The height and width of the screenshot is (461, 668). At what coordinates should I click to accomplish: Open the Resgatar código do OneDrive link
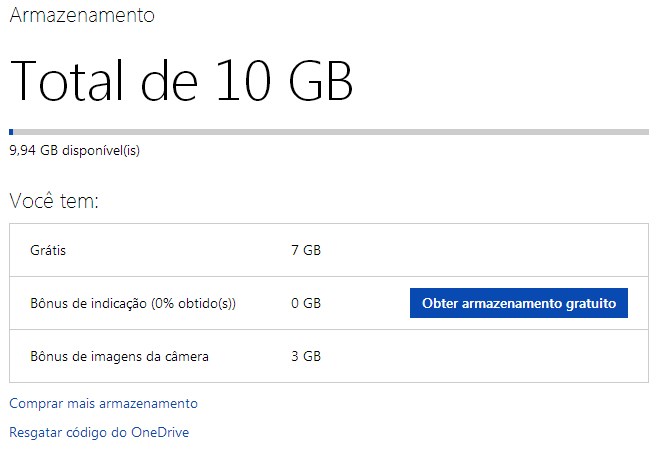tap(99, 432)
